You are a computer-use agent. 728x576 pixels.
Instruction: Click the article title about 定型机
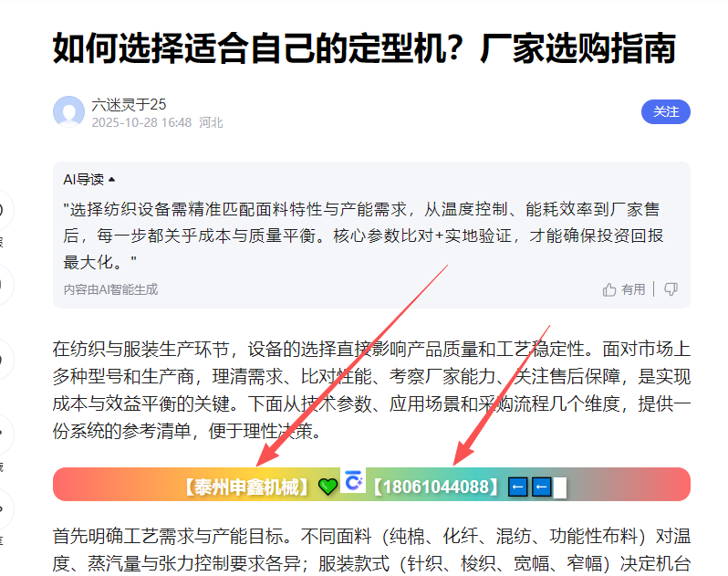click(365, 47)
